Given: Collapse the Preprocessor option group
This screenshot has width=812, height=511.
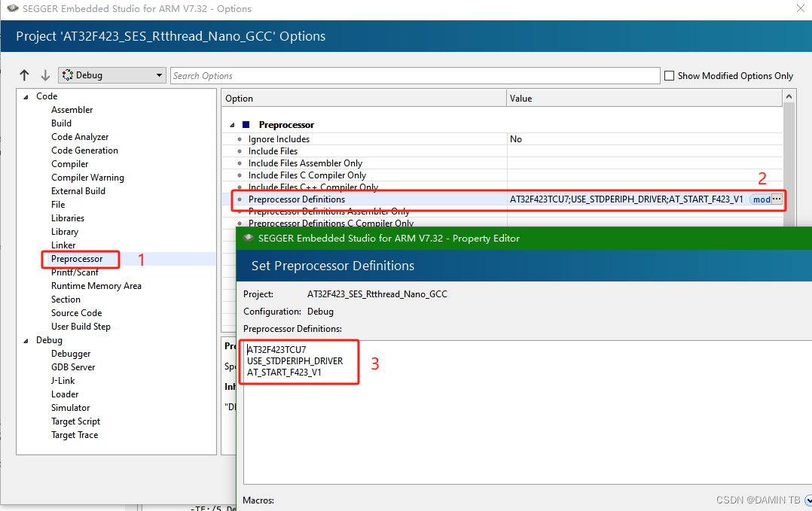Looking at the screenshot, I should 232,125.
